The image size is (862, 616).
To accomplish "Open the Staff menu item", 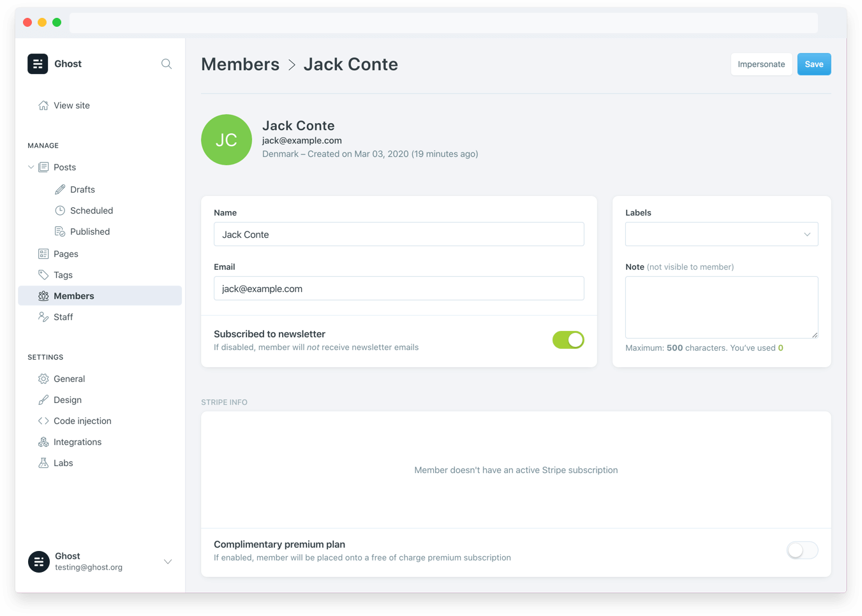I will [x=63, y=317].
